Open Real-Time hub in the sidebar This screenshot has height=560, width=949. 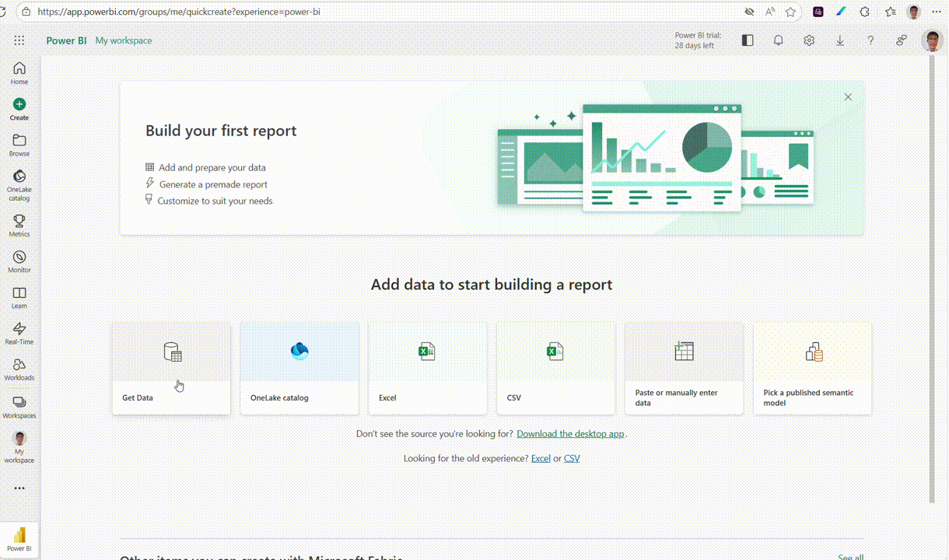point(19,334)
